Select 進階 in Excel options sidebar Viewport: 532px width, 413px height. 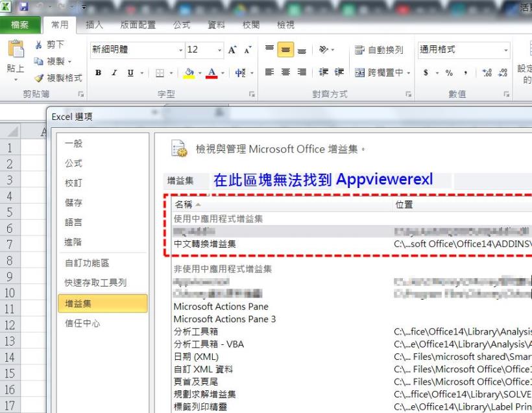coord(73,242)
